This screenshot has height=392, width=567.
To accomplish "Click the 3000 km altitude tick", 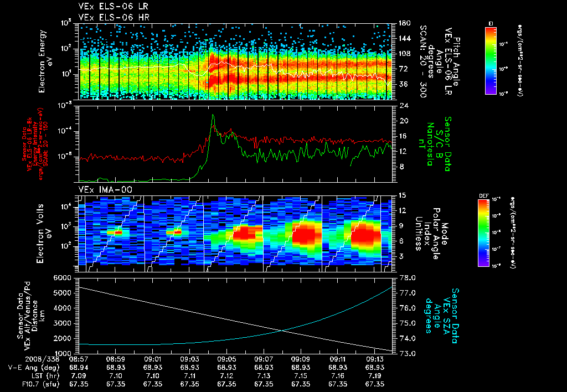I will 62,323.
